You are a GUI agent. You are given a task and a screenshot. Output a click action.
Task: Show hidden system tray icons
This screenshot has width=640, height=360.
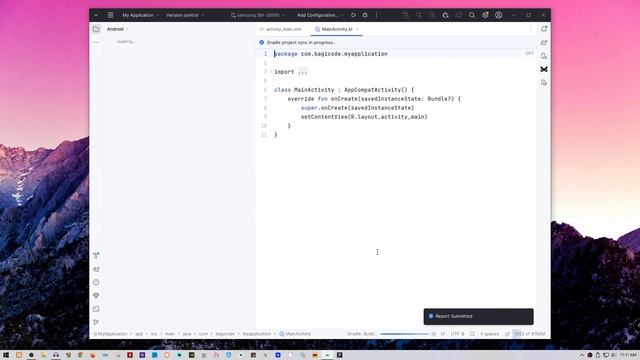582,355
